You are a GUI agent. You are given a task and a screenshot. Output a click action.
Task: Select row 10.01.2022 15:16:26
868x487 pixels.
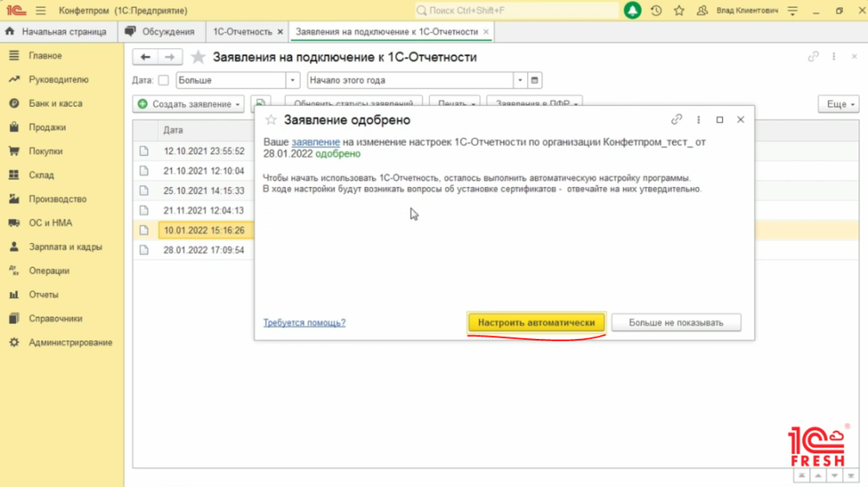pyautogui.click(x=203, y=230)
